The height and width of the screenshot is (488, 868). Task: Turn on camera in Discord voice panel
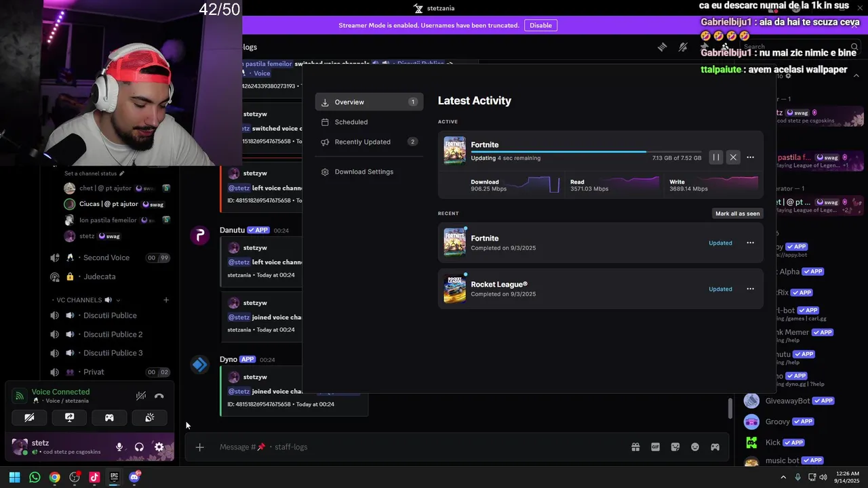(x=29, y=418)
